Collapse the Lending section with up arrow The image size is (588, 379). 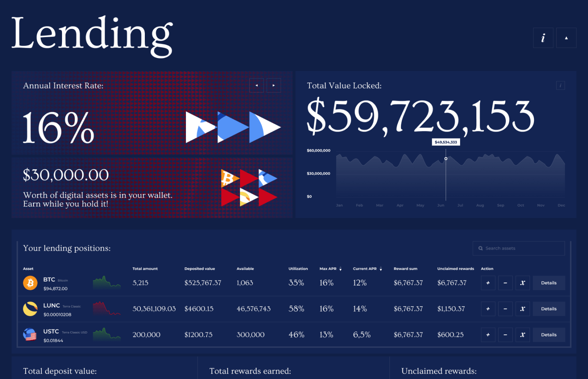click(x=566, y=38)
